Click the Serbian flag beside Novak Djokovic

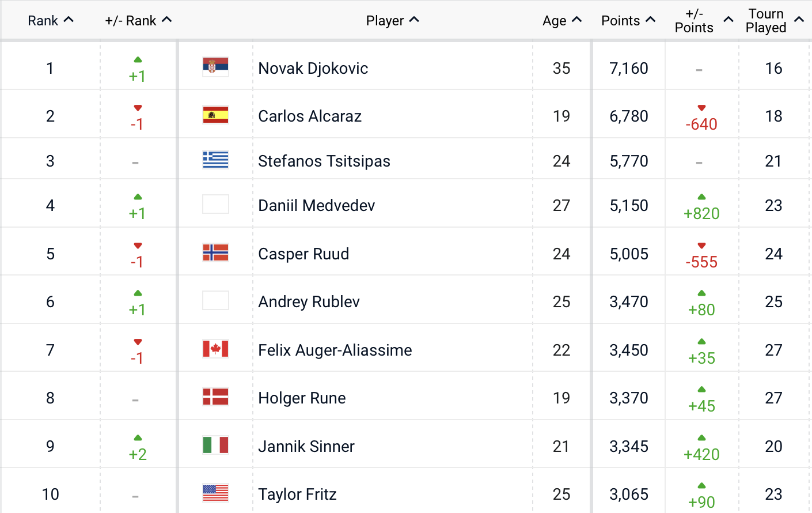coord(215,67)
